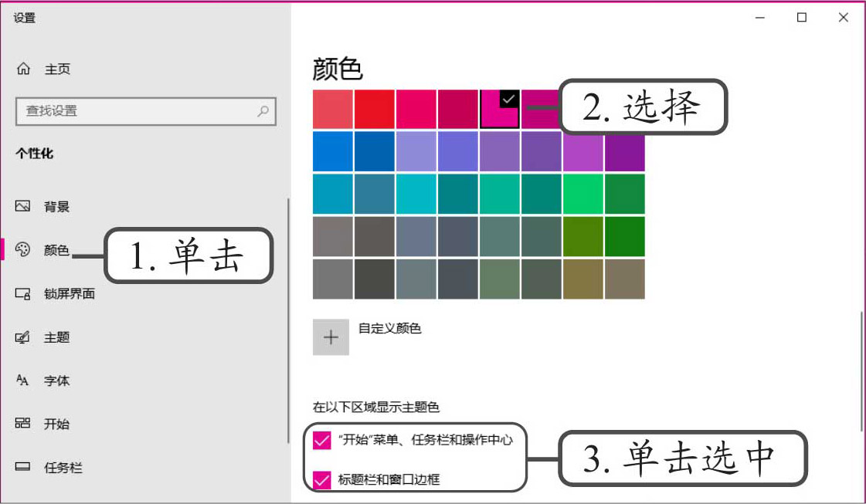
Task: Choose the bright red color swatch
Action: point(375,110)
